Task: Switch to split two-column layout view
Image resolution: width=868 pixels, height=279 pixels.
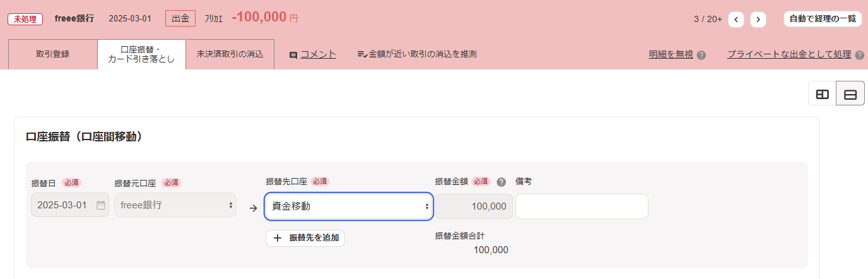Action: pos(823,94)
